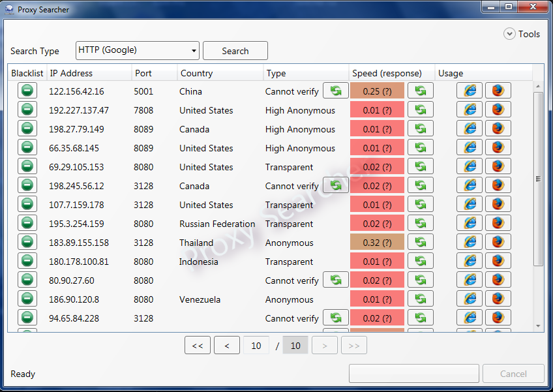Select the Thailand country cell

click(196, 243)
